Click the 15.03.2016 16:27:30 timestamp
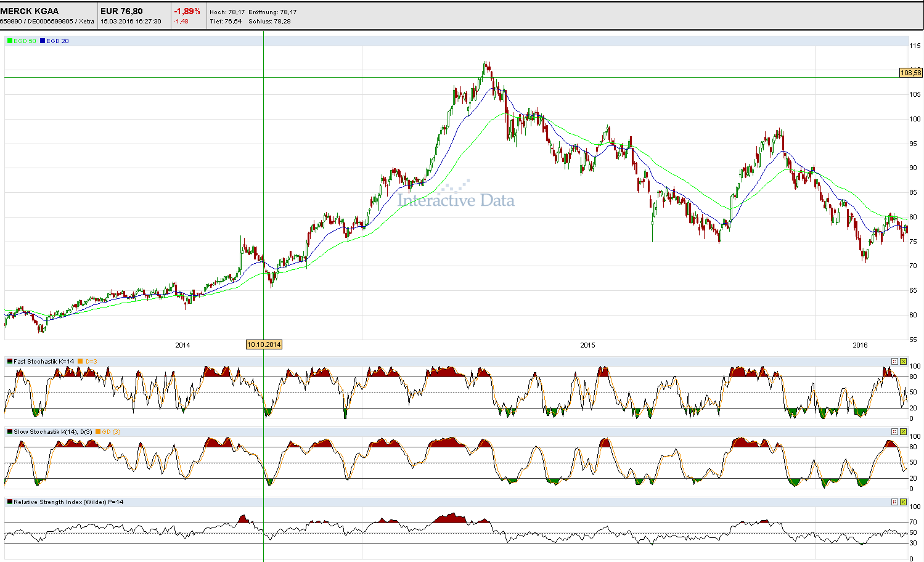The height and width of the screenshot is (562, 924). click(131, 22)
